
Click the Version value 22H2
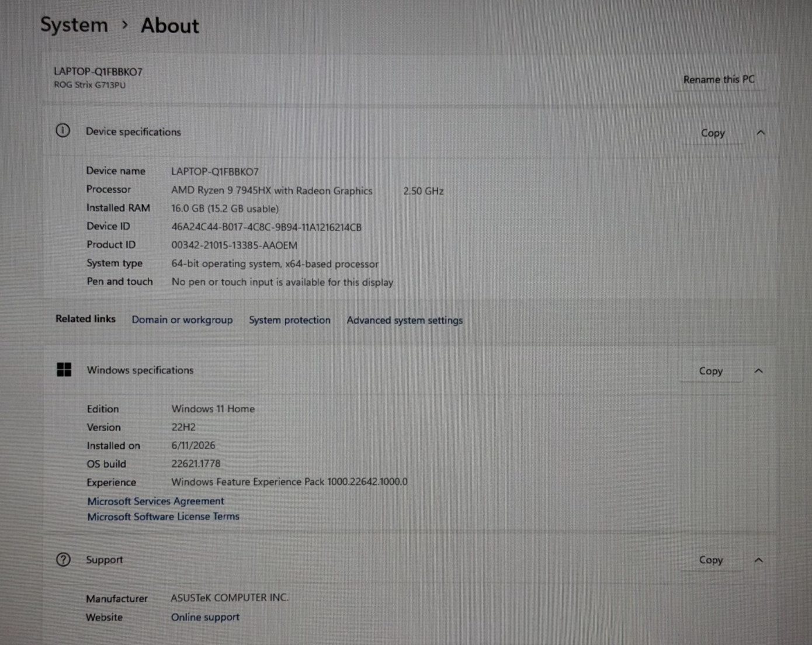point(183,427)
